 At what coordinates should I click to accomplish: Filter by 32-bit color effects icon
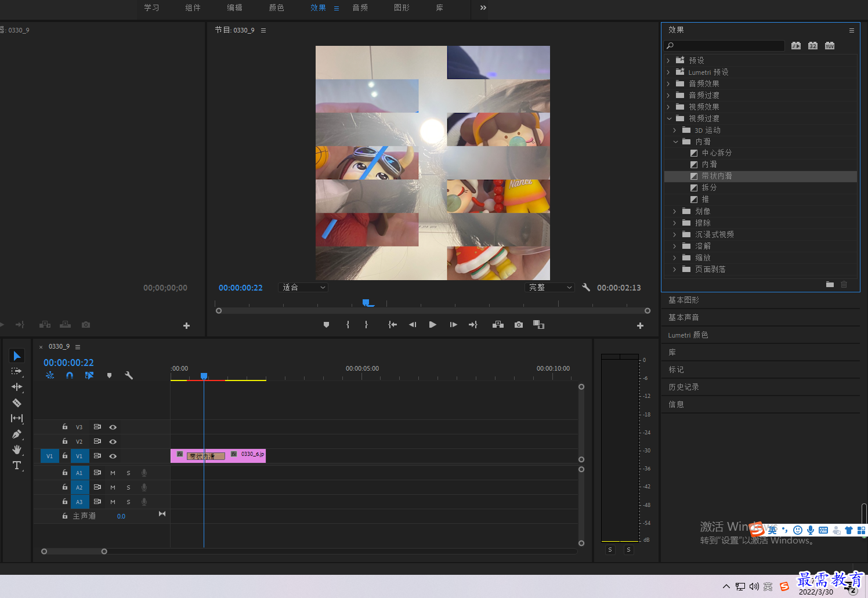[813, 46]
